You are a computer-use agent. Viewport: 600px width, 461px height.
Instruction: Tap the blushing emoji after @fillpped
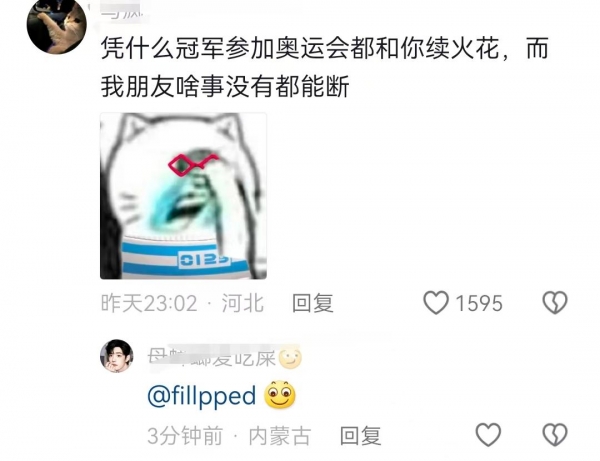coord(280,395)
